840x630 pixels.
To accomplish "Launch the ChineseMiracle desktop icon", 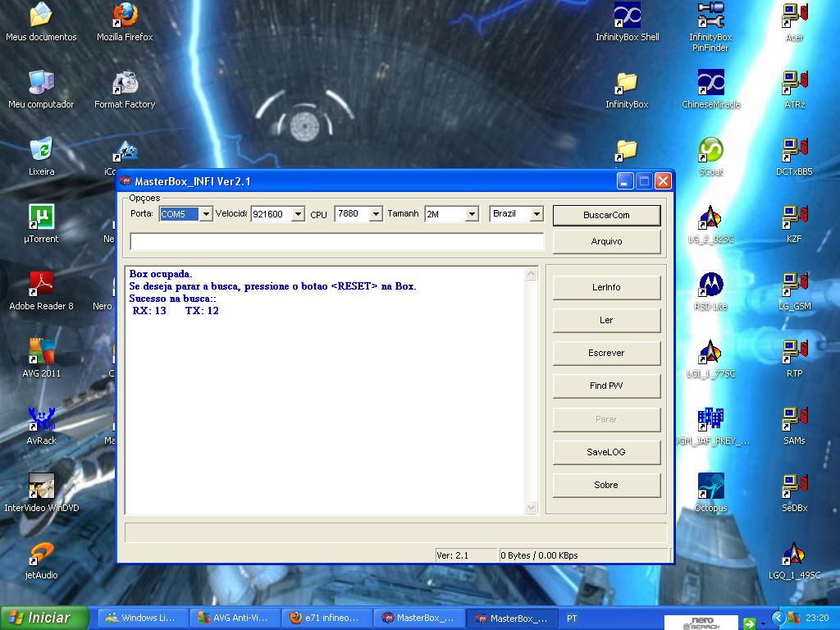I will (710, 84).
